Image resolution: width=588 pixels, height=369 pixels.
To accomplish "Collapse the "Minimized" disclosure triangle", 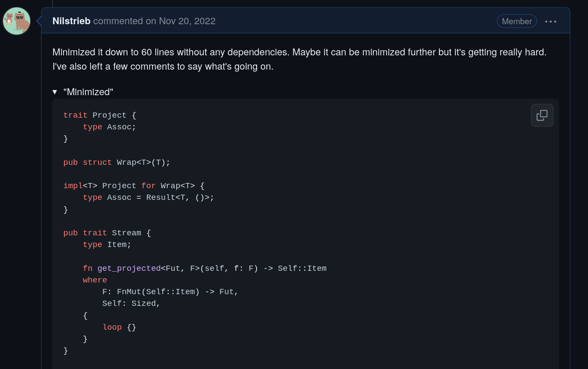I will (x=55, y=92).
